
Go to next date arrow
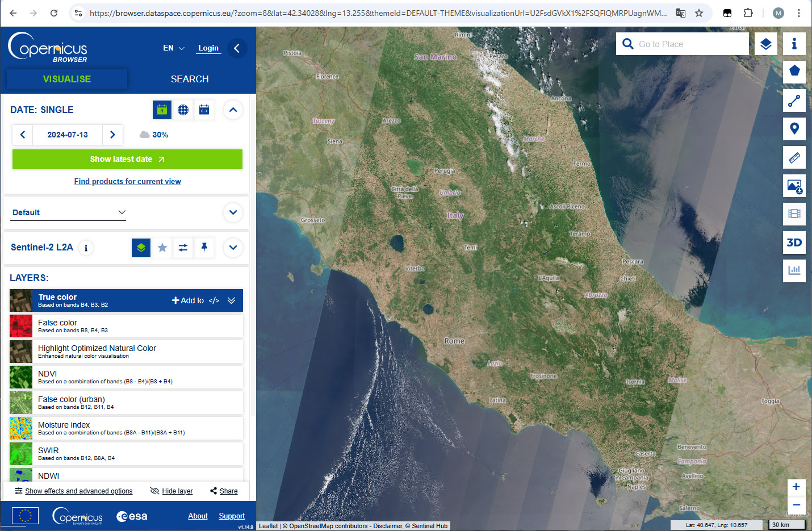coord(112,135)
